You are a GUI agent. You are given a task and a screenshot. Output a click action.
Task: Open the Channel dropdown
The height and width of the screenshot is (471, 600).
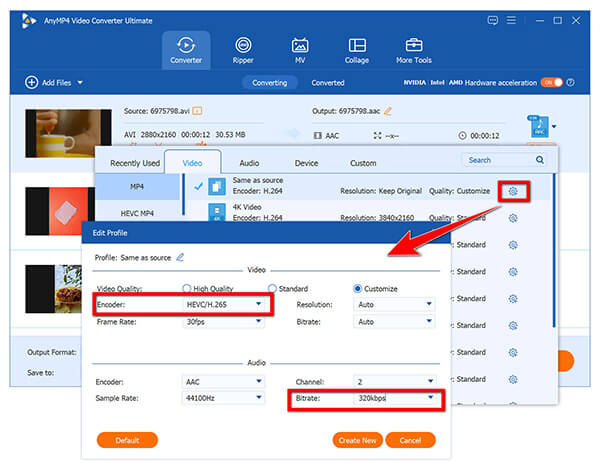394,381
